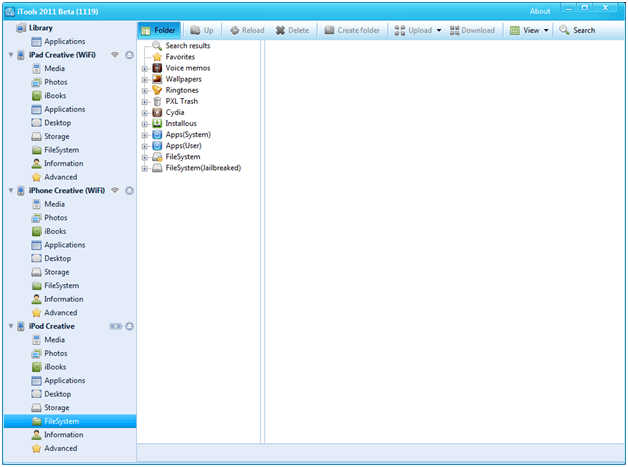The width and height of the screenshot is (628, 467).
Task: Collapse the iPod Creative device
Action: 11,326
